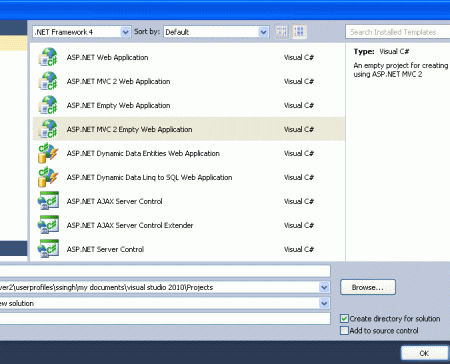This screenshot has width=450, height=364.
Task: Click the solution name input field
Action: [165, 319]
